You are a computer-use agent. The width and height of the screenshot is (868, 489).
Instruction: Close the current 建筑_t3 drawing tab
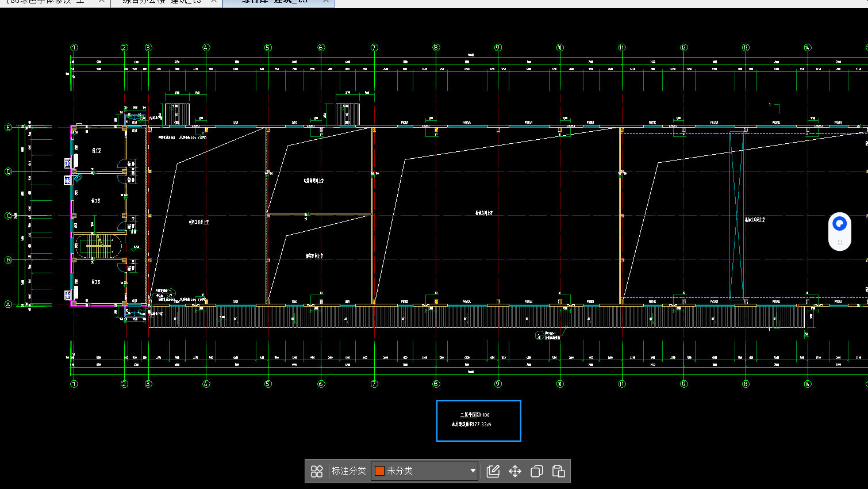(x=326, y=2)
